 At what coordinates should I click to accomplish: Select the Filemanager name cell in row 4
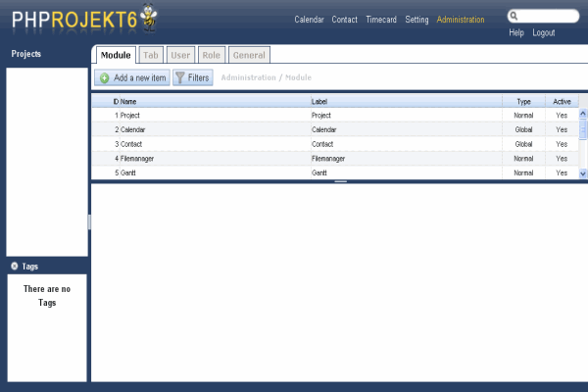216,159
